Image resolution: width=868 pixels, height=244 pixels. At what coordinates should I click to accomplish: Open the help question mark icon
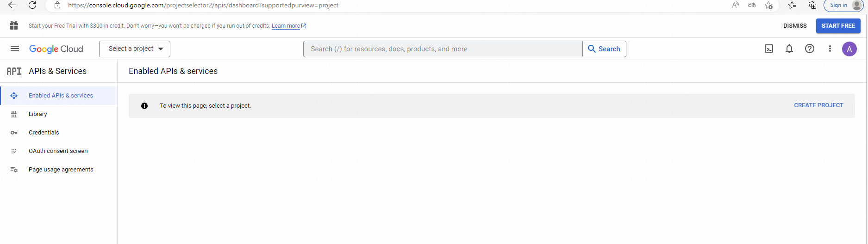810,49
